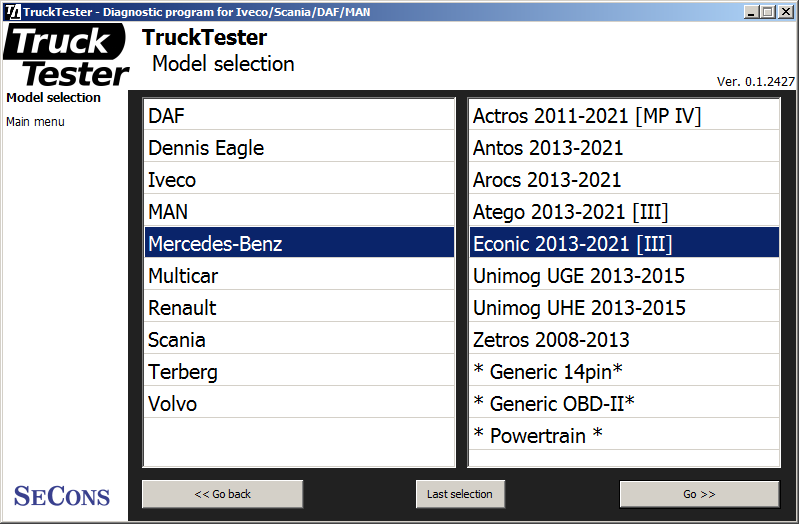Click the Last selection button
Image resolution: width=799 pixels, height=524 pixels.
pyautogui.click(x=460, y=494)
